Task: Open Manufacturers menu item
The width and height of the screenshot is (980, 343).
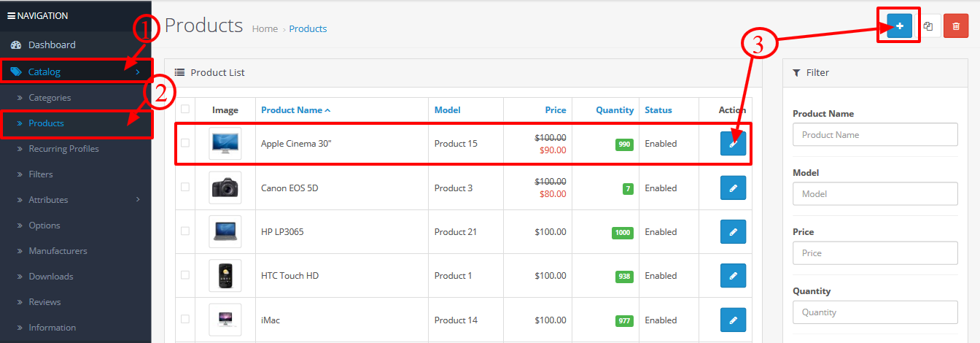Action: click(x=58, y=251)
